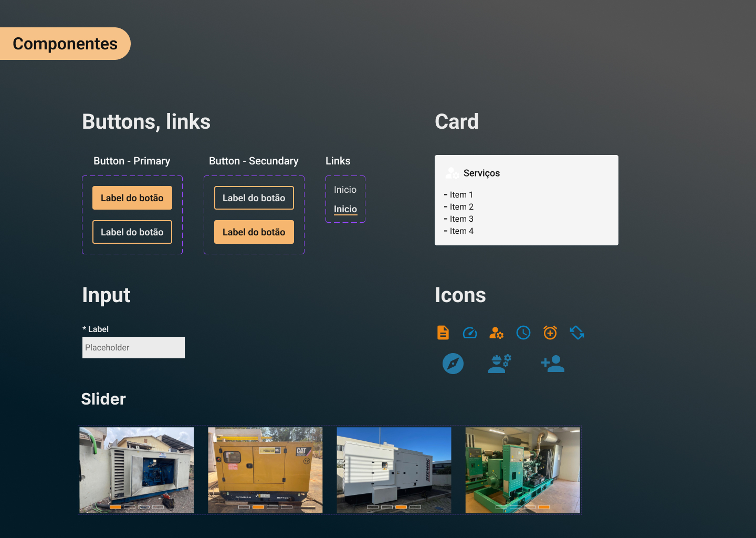Click the Button - Secundary caption
The width and height of the screenshot is (756, 538).
[254, 161]
